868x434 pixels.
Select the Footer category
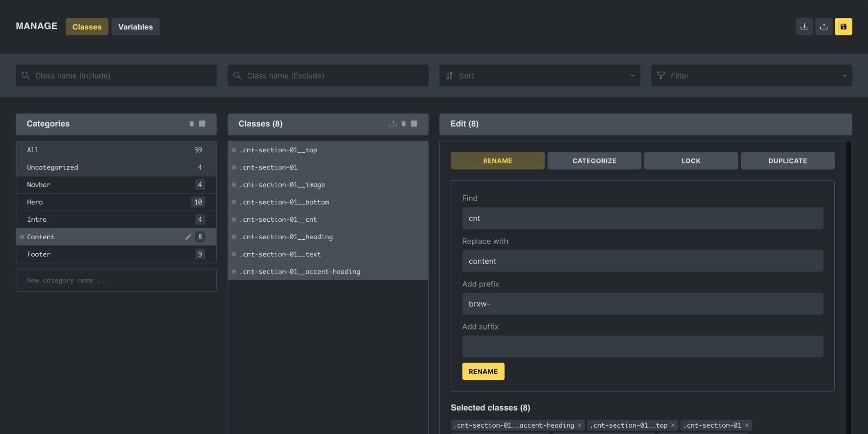pyautogui.click(x=116, y=254)
